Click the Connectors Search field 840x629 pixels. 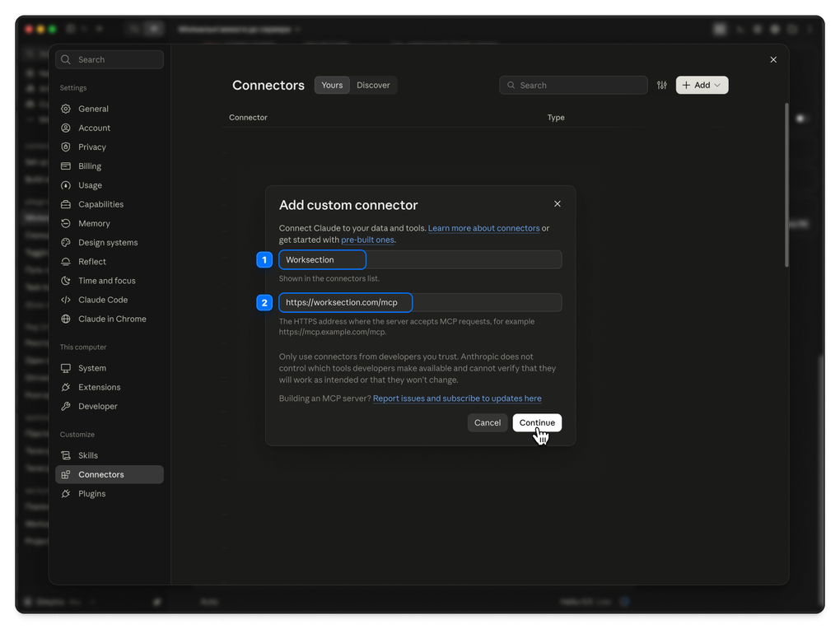click(573, 85)
